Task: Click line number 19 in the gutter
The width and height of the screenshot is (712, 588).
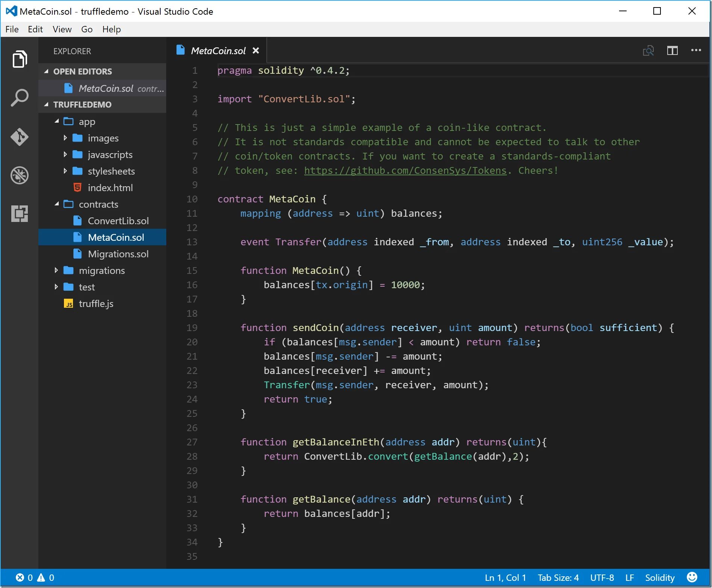Action: (x=192, y=328)
